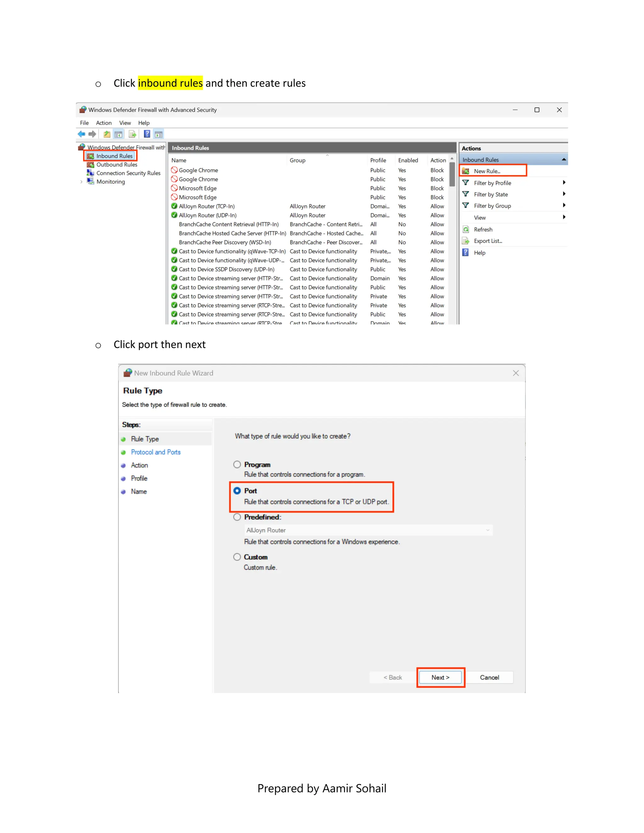Click the Next > button
644x833 pixels.
click(441, 677)
